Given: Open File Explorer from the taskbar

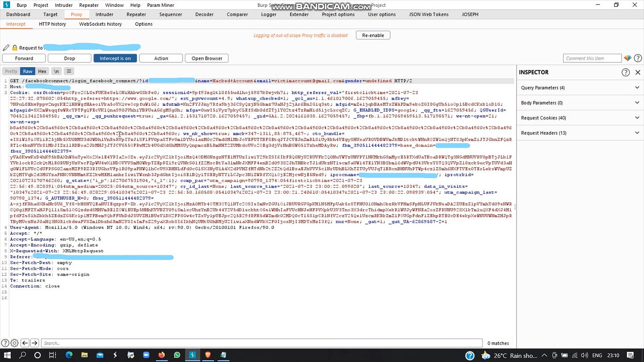Looking at the screenshot, I should [x=84, y=355].
